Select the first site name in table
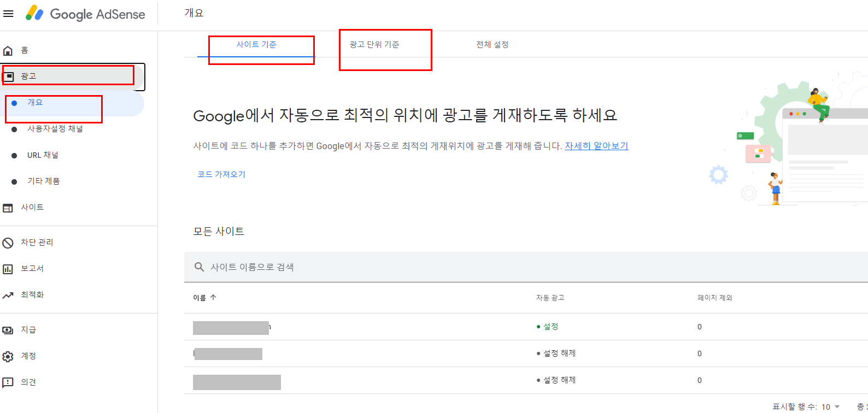This screenshot has width=868, height=413. [232, 327]
